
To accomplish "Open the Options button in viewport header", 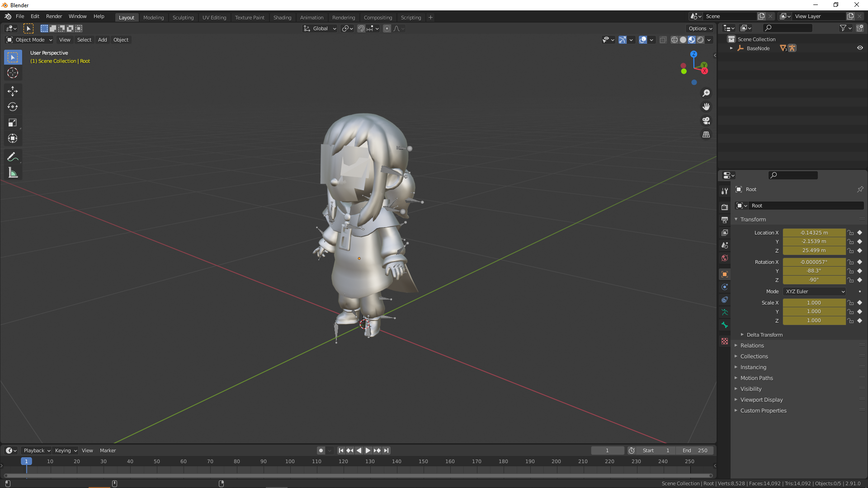I will 700,28.
